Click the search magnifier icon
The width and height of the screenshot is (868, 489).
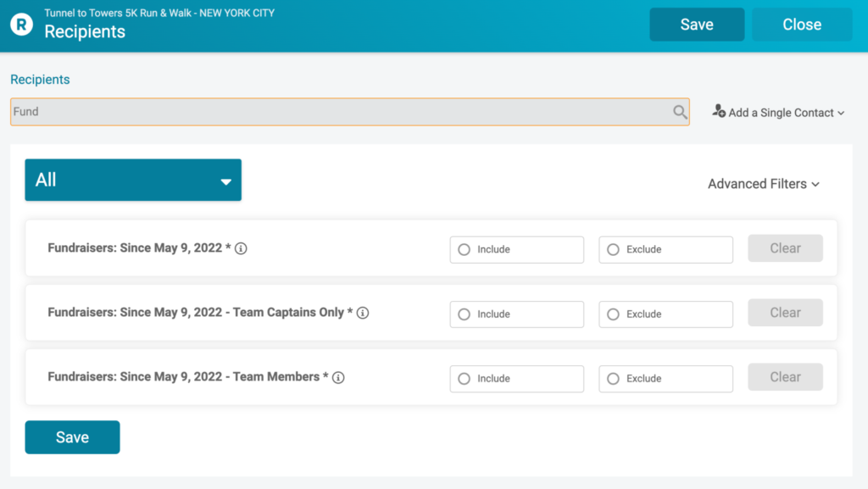pos(680,113)
